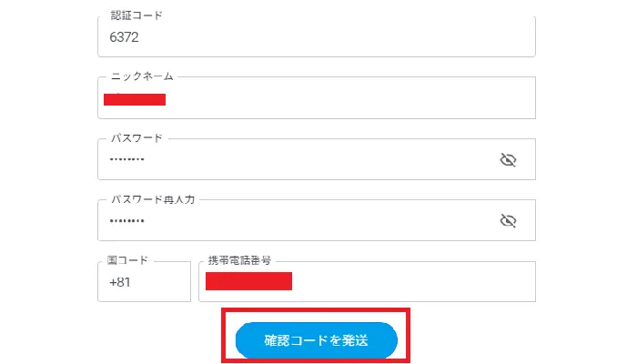
Task: Click the redacted mobile phone number
Action: [248, 281]
